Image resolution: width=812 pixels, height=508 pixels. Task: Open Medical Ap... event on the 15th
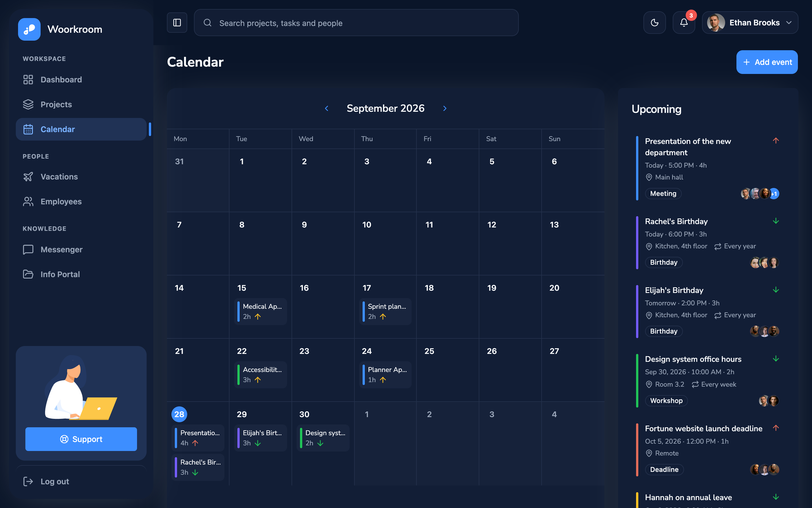(261, 312)
